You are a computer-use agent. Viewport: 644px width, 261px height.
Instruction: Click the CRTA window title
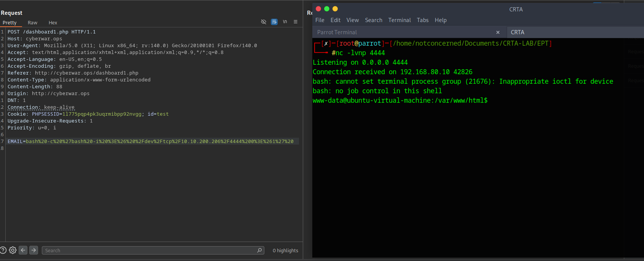tap(516, 10)
